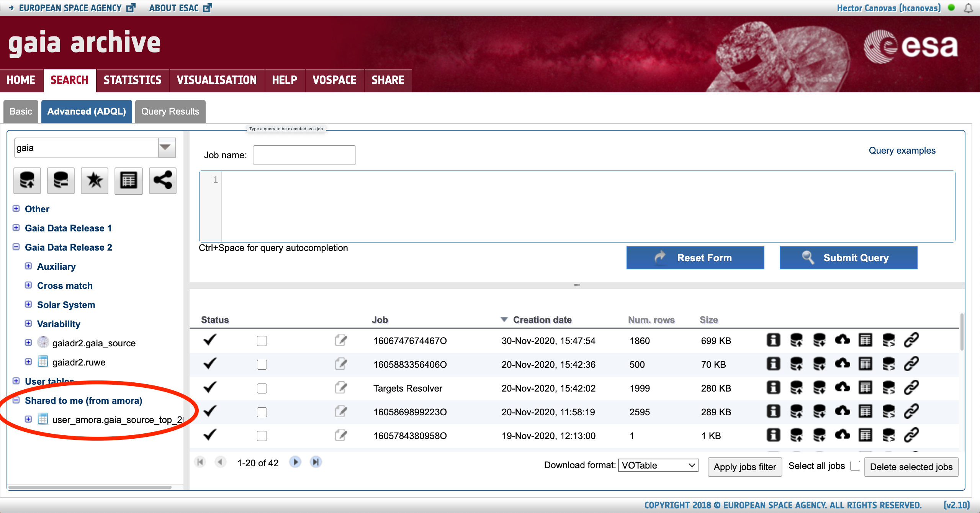Expand the Auxiliary tree node
Image resolution: width=980 pixels, height=513 pixels.
tap(28, 266)
